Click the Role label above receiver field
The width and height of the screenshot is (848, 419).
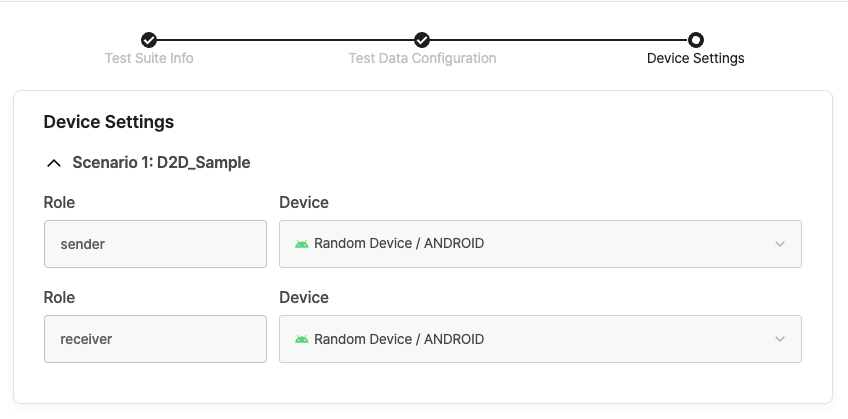coord(59,298)
